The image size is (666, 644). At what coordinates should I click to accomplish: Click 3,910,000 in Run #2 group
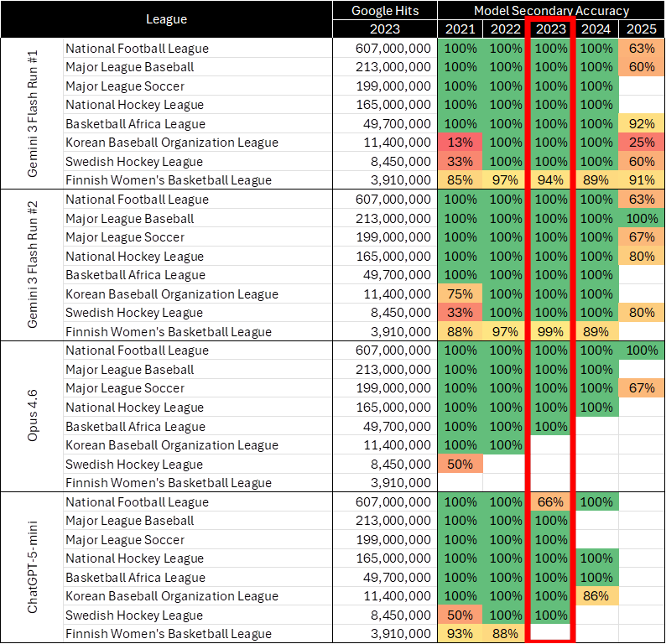[401, 331]
